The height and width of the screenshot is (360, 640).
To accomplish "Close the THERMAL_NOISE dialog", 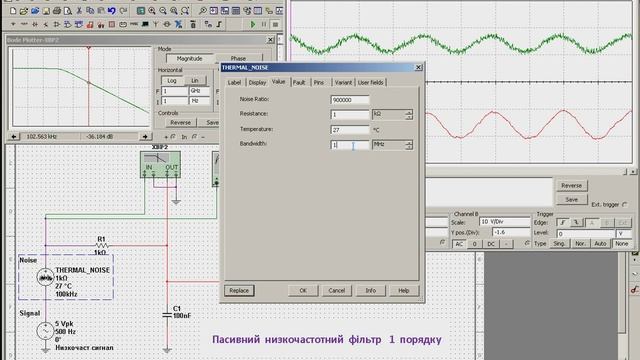I will (418, 67).
